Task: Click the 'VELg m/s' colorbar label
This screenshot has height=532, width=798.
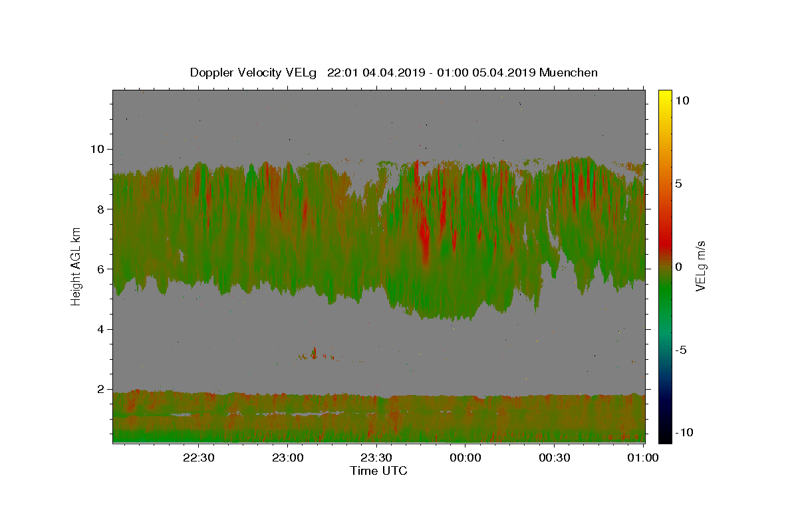Action: [x=700, y=266]
